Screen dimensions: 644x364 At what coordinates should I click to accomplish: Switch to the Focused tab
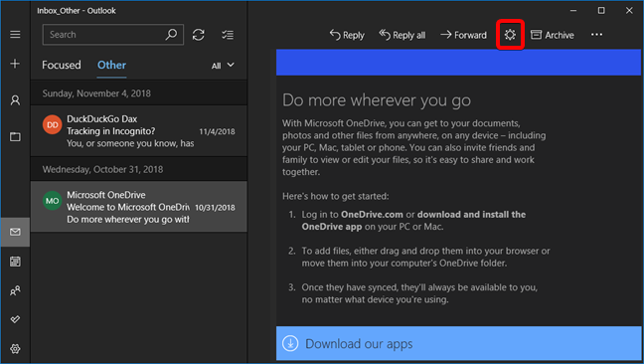tap(62, 65)
